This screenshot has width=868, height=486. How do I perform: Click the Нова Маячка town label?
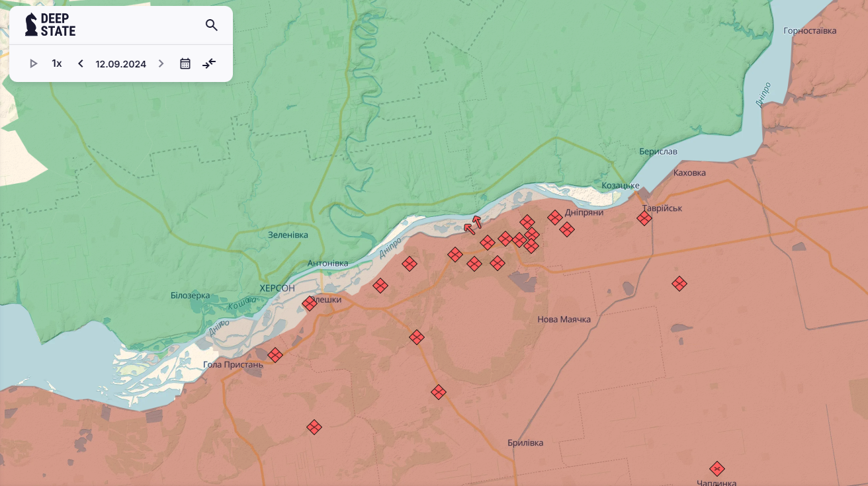[x=564, y=319]
